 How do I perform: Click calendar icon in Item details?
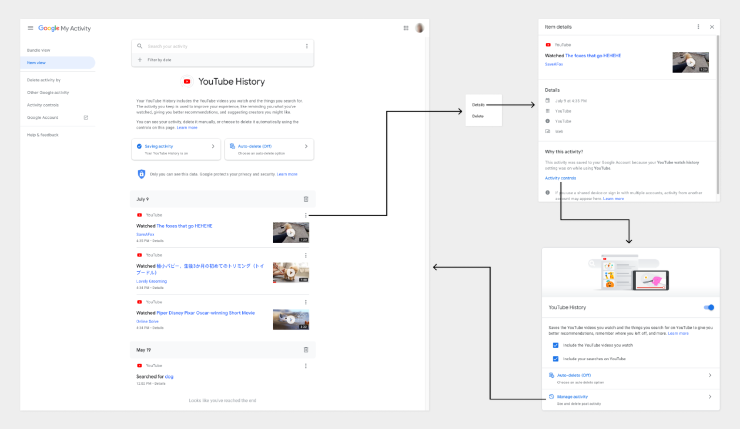(x=547, y=101)
